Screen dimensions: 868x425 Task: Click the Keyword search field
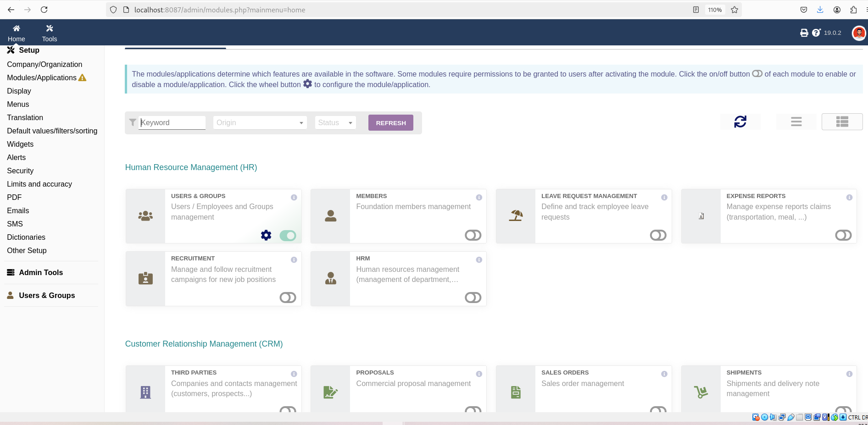pyautogui.click(x=172, y=122)
